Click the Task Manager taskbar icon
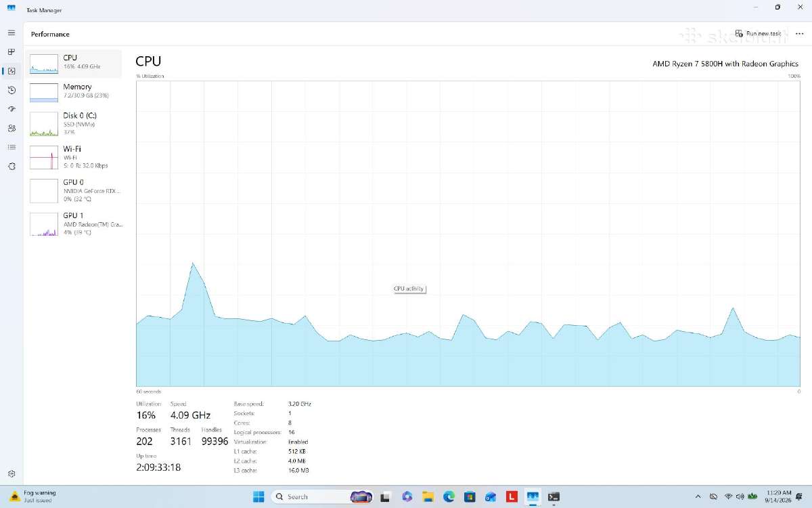 [533, 496]
